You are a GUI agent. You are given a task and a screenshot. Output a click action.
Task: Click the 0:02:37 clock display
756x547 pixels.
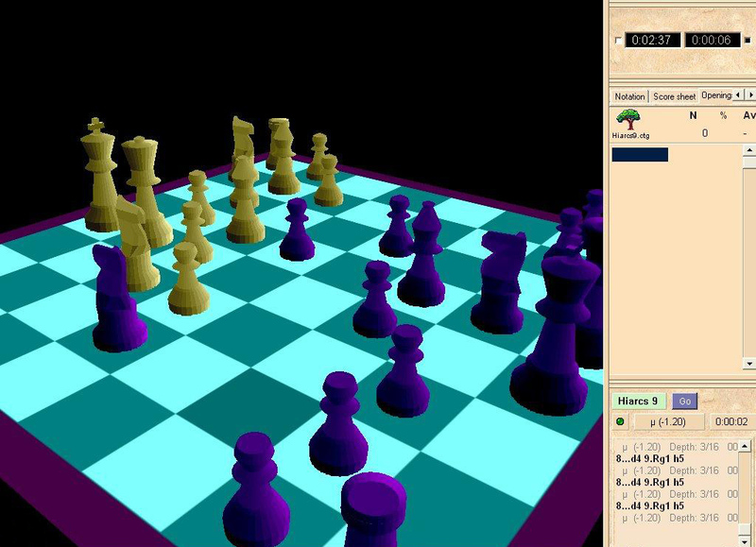coord(651,41)
